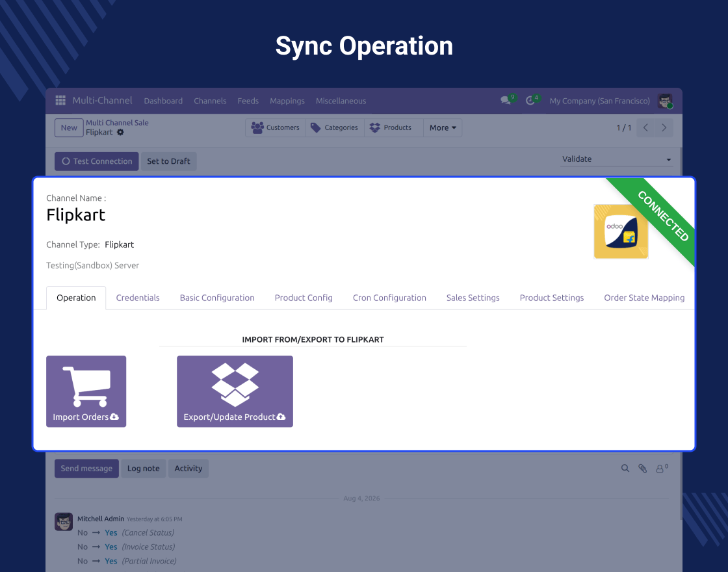
Task: Go to next record arrow
Action: tap(664, 127)
